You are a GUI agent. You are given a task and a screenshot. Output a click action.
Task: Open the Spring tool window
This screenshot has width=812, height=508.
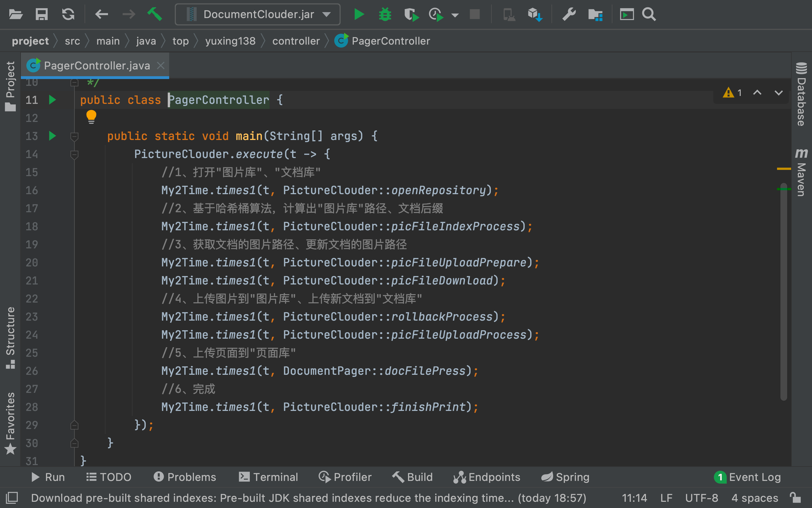click(565, 477)
